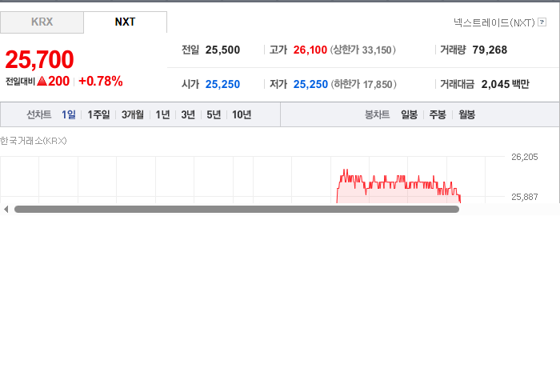Screen dimensions: 560x392
Task: Click the 선차트 label
Action: pyautogui.click(x=39, y=114)
